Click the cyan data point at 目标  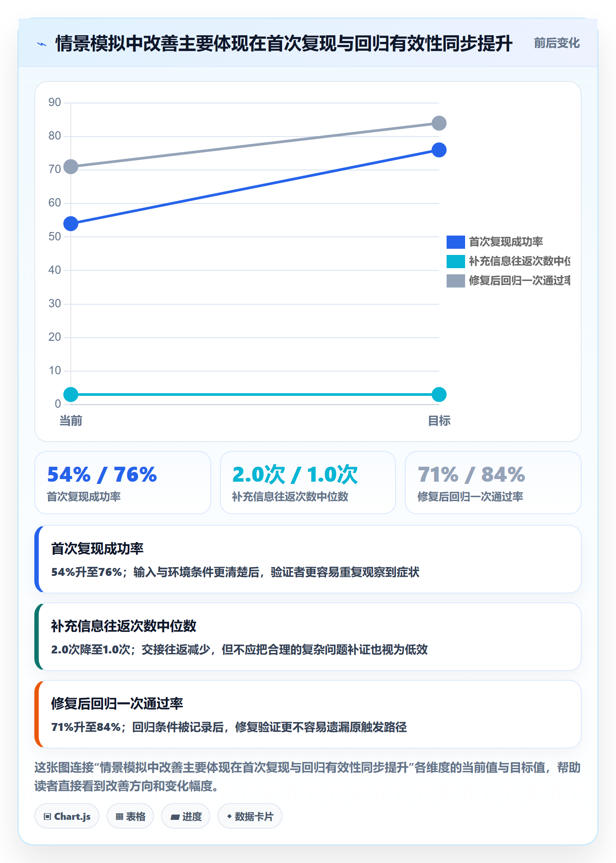(439, 395)
